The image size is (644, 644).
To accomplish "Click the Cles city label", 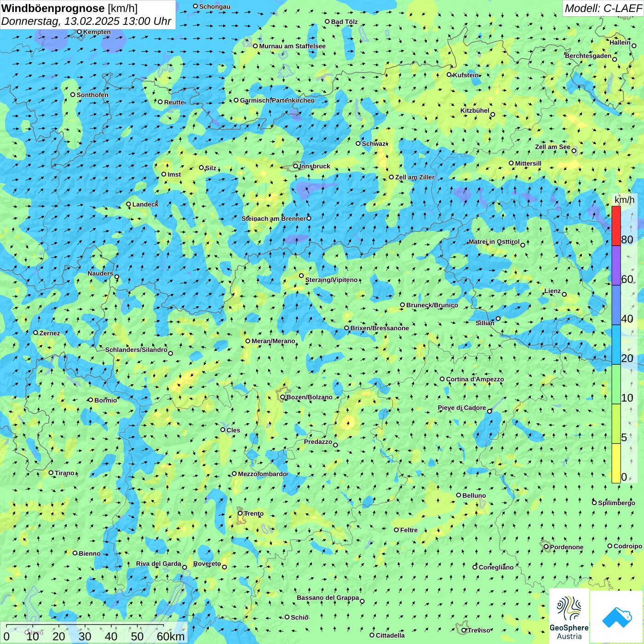I will (233, 430).
